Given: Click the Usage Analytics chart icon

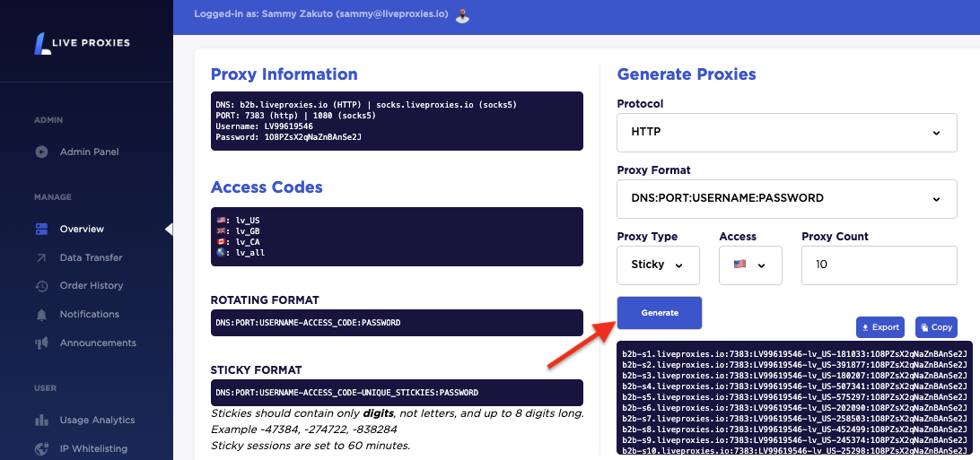Looking at the screenshot, I should (x=41, y=421).
